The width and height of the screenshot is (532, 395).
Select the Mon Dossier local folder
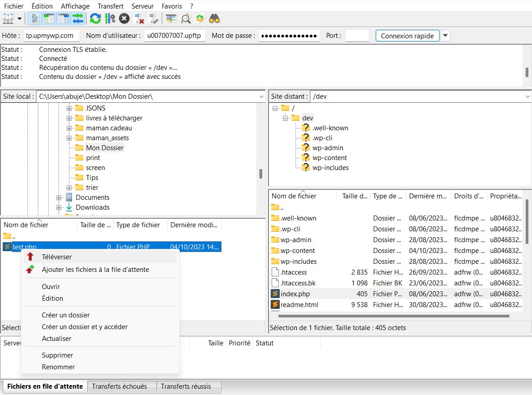(105, 148)
